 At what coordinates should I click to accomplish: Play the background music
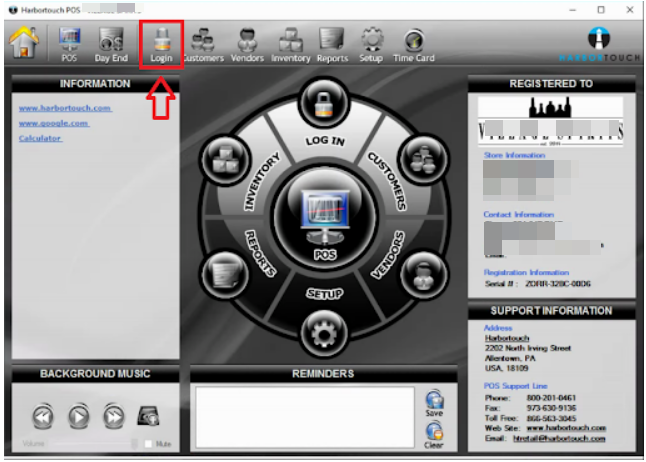pyautogui.click(x=78, y=416)
